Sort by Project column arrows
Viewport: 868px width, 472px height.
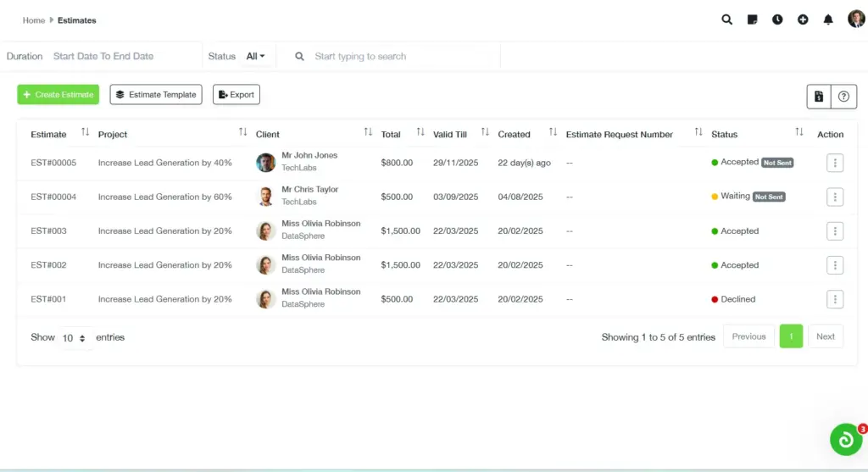[x=243, y=132]
